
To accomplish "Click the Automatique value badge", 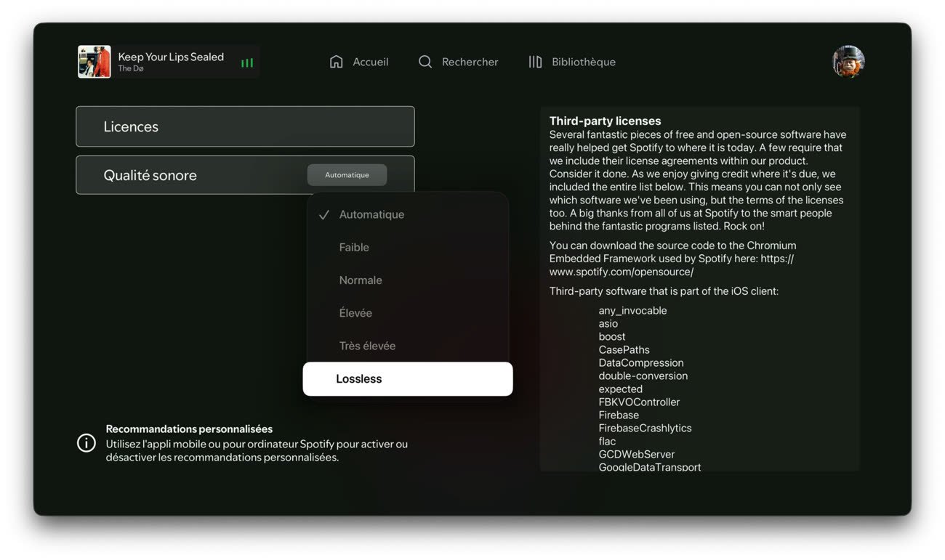I will [347, 175].
